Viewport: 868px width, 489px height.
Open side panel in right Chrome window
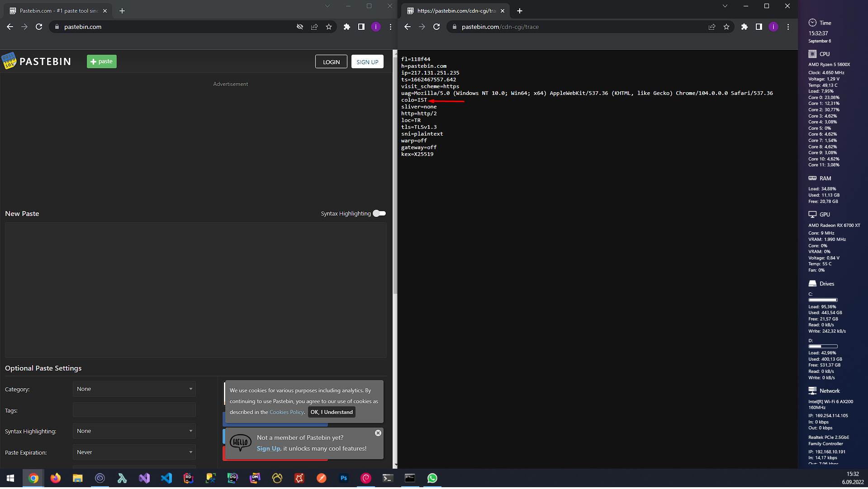pos(759,27)
